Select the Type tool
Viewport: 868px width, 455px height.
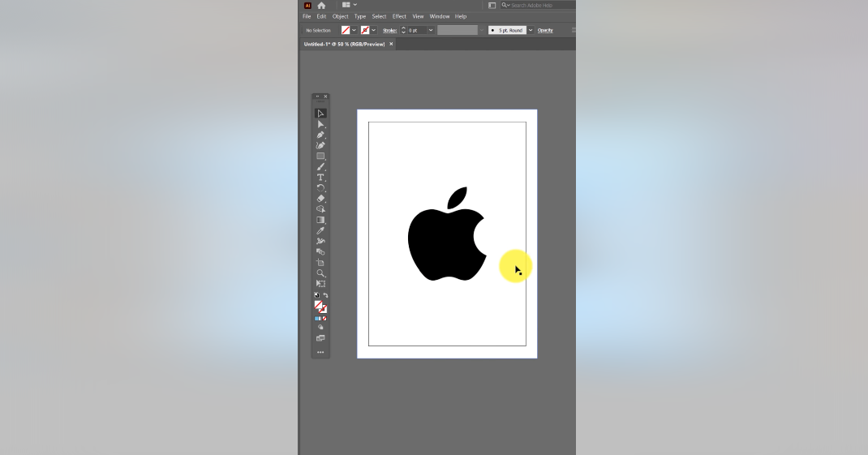coord(320,177)
